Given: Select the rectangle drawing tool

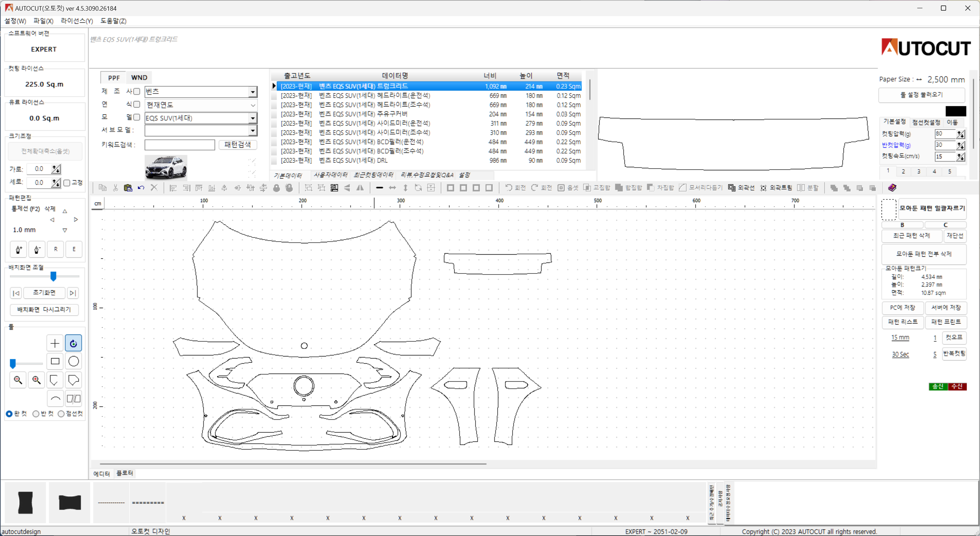Looking at the screenshot, I should click(55, 361).
